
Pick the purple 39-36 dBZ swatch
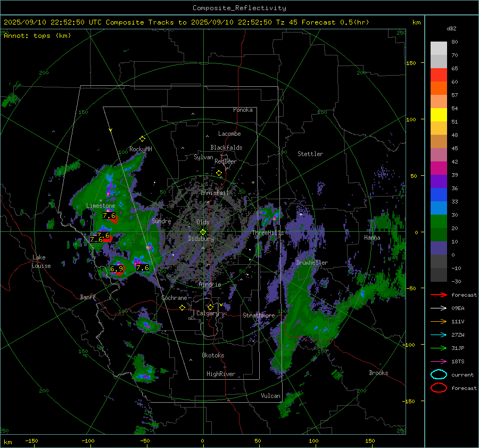tap(439, 182)
